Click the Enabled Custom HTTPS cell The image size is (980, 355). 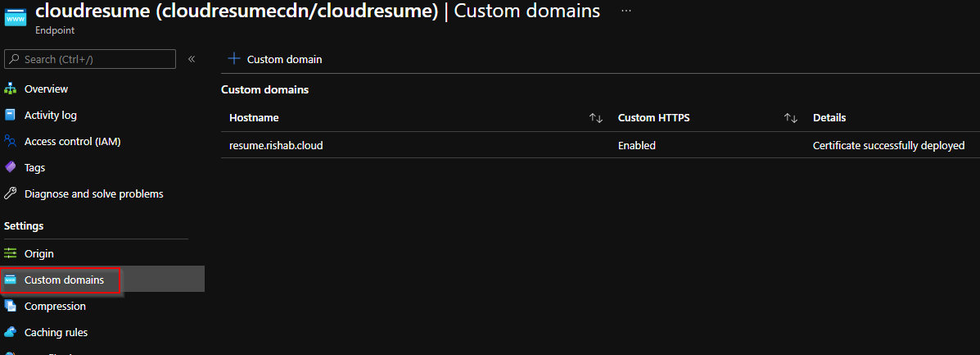pos(636,145)
